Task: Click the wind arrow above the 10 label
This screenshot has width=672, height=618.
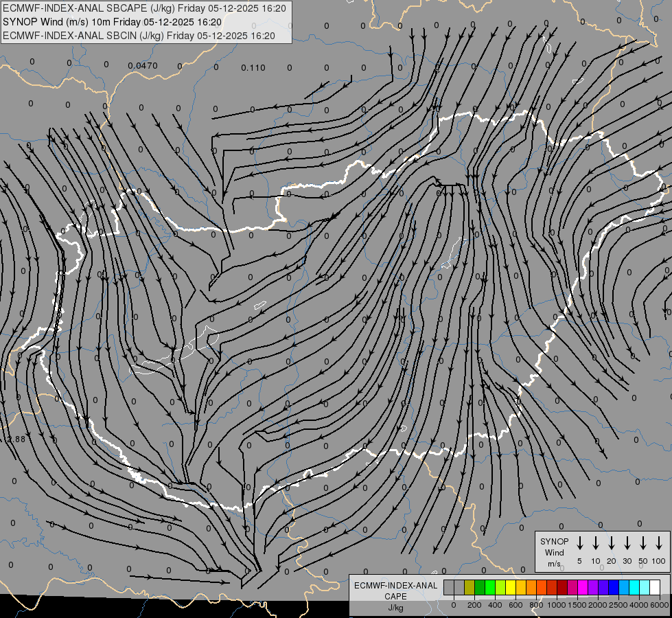Action: 596,543
